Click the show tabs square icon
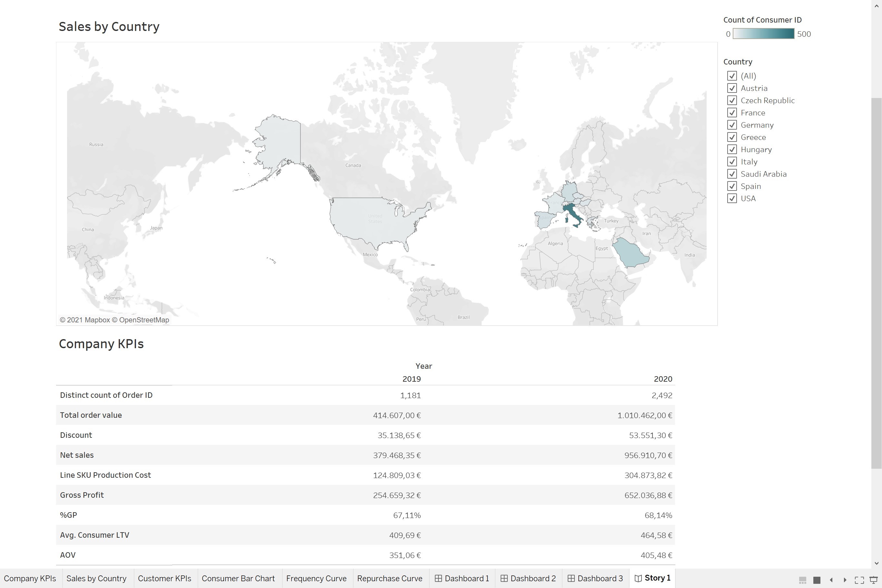This screenshot has height=588, width=882. pos(817,580)
